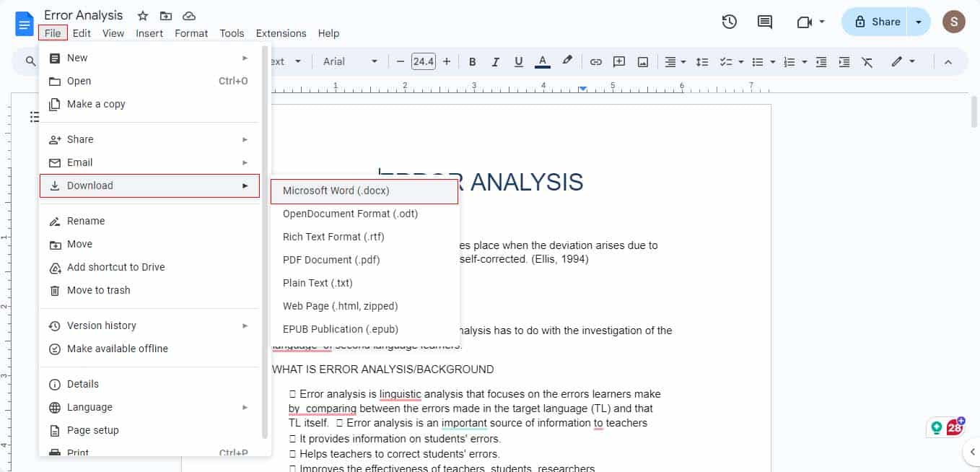Choose Open from File menu
The image size is (980, 472).
click(x=149, y=81)
